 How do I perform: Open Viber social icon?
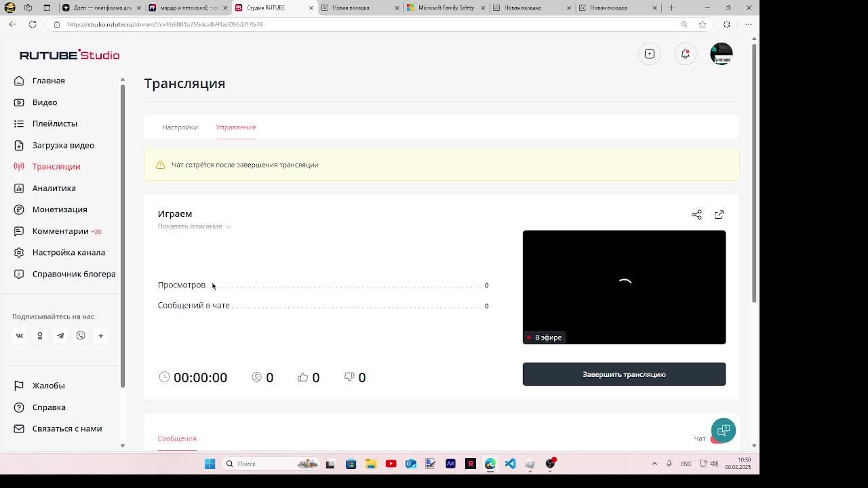pyautogui.click(x=81, y=335)
